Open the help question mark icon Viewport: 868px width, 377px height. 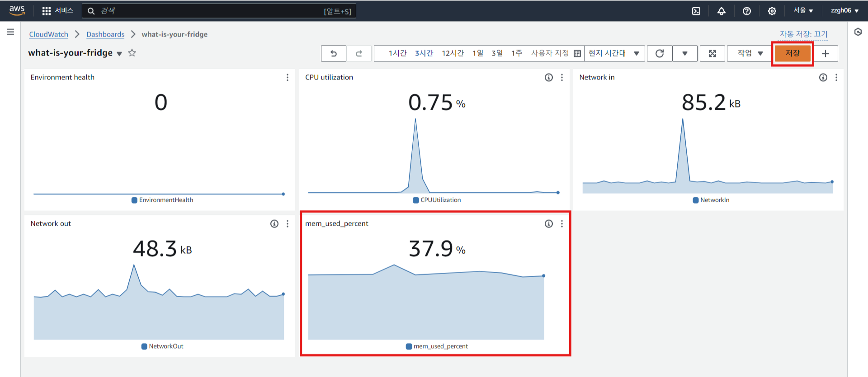[747, 11]
